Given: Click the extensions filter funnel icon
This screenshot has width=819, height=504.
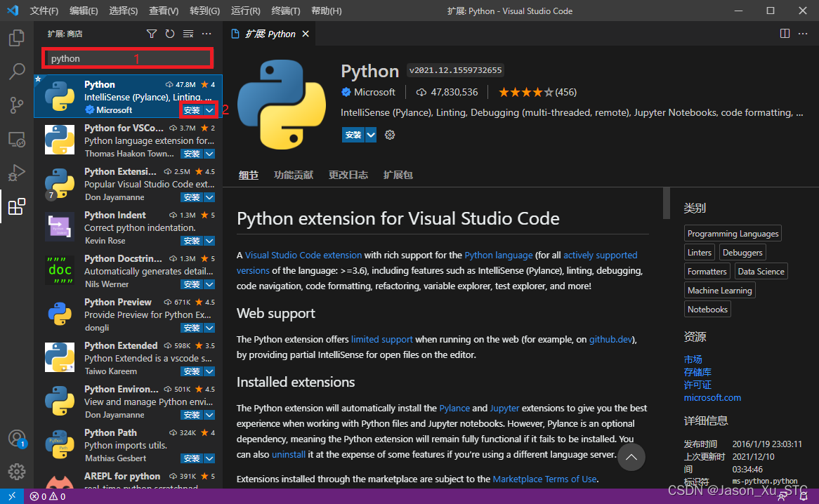Looking at the screenshot, I should click(x=151, y=33).
